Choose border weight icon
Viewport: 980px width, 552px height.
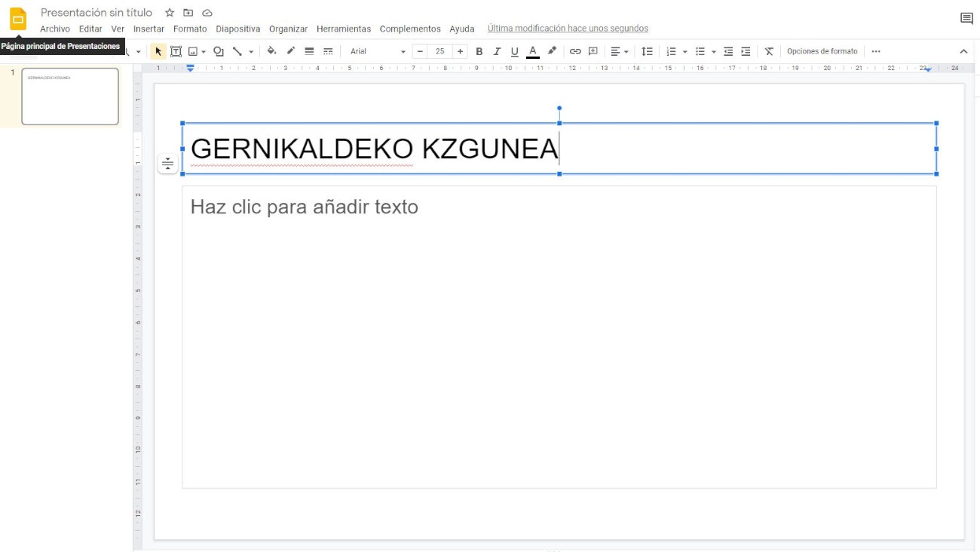309,51
